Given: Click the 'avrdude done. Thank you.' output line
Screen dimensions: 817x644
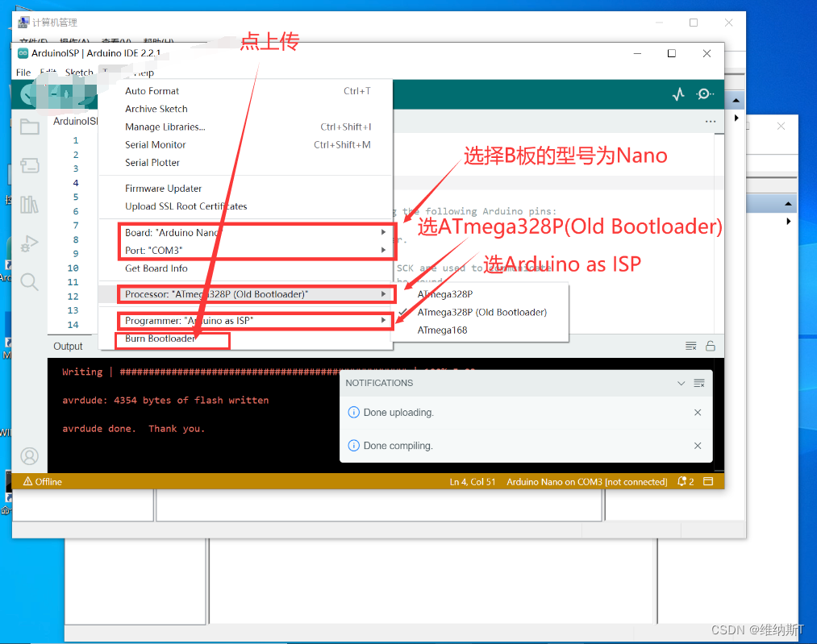Looking at the screenshot, I should 133,429.
